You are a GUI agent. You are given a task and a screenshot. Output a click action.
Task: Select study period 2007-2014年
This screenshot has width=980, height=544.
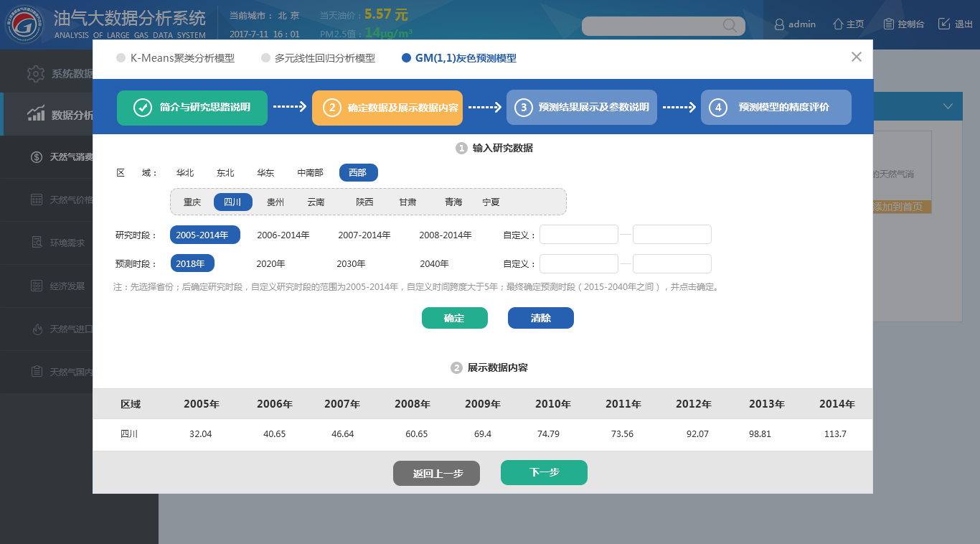[x=364, y=235]
